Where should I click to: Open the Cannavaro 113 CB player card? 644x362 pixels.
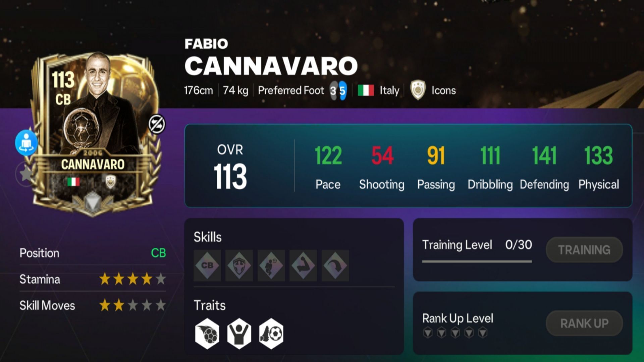pyautogui.click(x=93, y=134)
